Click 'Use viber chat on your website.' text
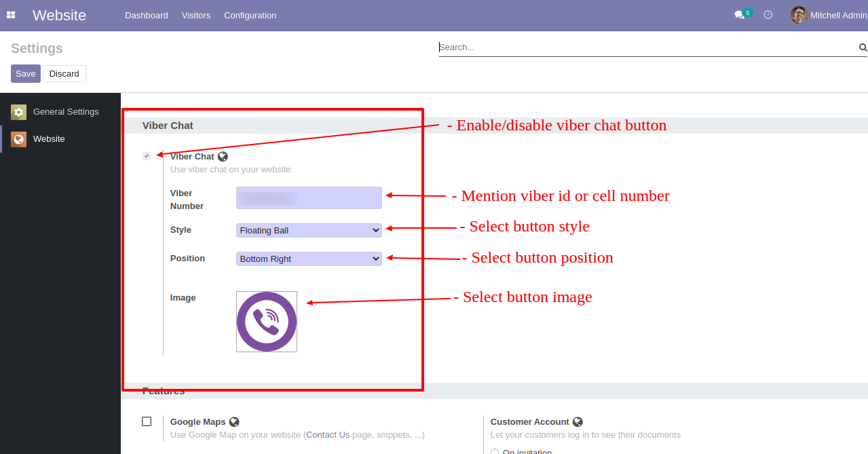Screen dimensions: 868x454 pyautogui.click(x=231, y=170)
